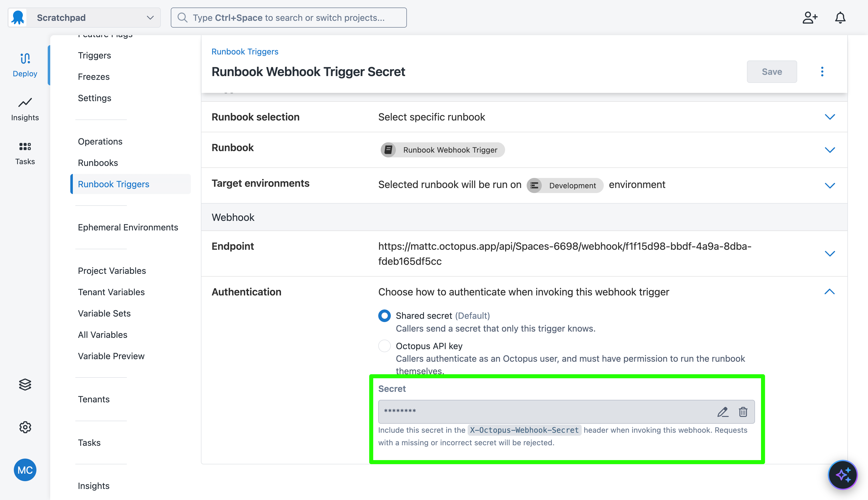Open Settings in the project menu
Image resolution: width=868 pixels, height=500 pixels.
[94, 98]
